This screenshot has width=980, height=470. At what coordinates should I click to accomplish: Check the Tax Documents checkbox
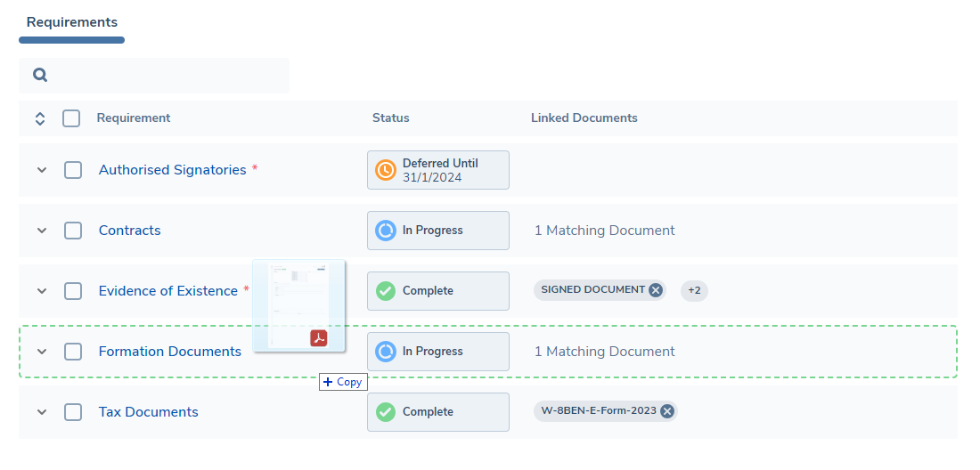click(73, 412)
